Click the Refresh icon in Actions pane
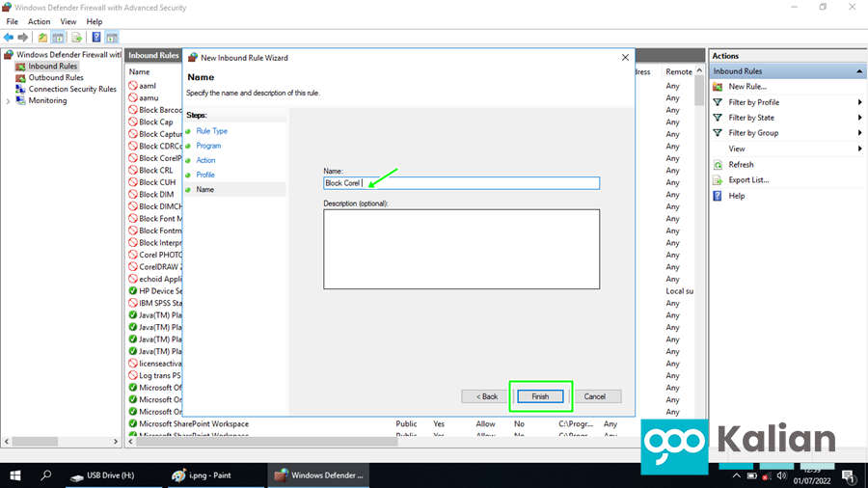This screenshot has width=868, height=488. point(718,165)
